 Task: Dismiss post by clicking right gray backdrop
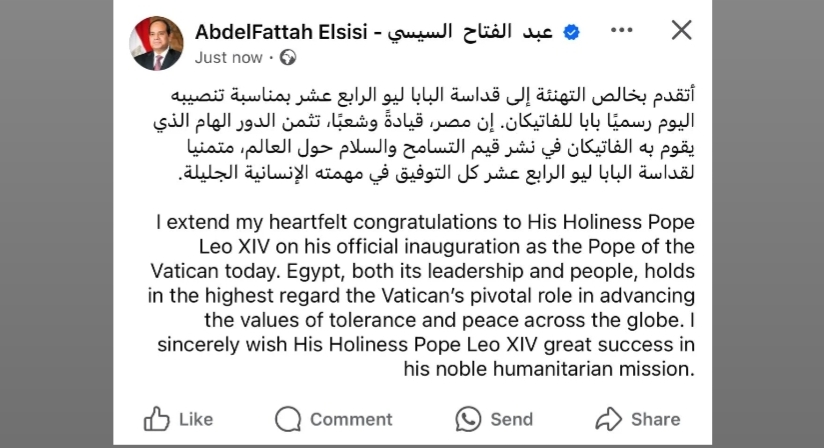pyautogui.click(x=768, y=224)
